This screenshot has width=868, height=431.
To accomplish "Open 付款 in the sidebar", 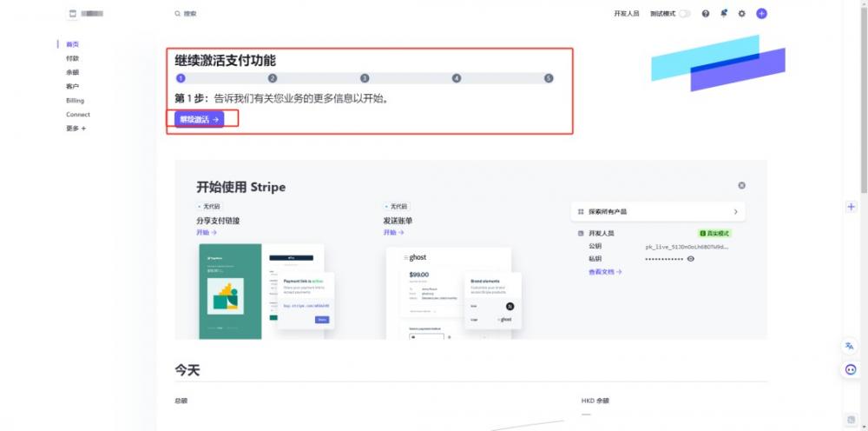I will coord(73,58).
